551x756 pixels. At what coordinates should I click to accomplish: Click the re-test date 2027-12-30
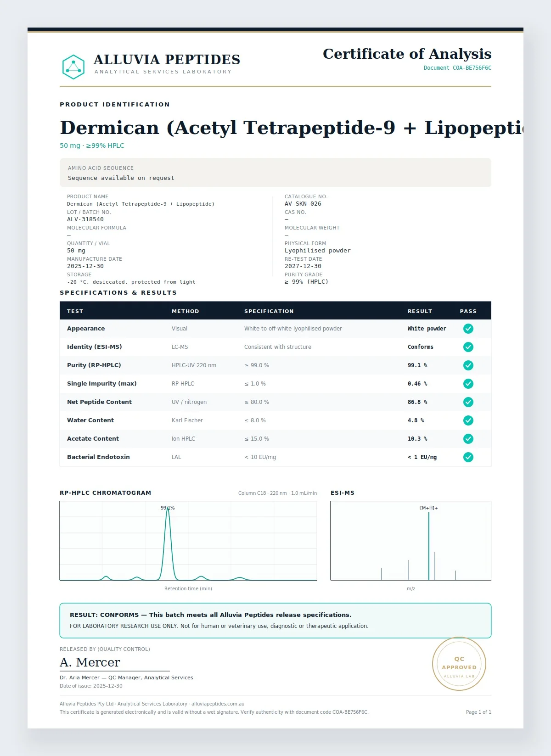303,266
